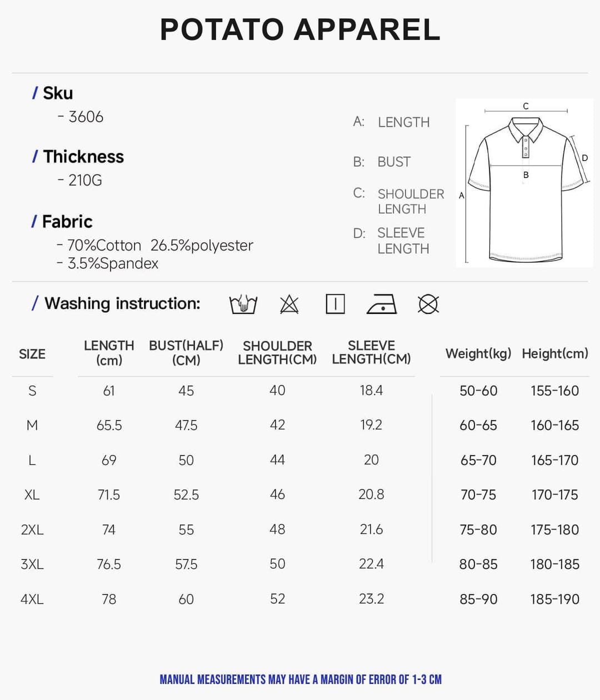Click the iron icon

click(x=382, y=304)
